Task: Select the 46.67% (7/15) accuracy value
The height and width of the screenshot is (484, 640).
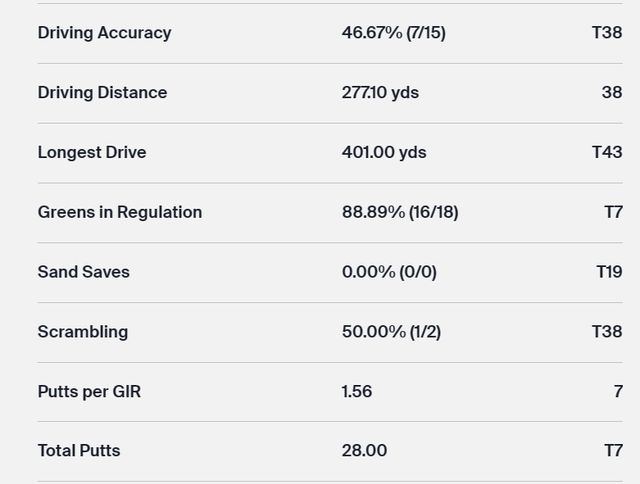Action: pos(393,33)
